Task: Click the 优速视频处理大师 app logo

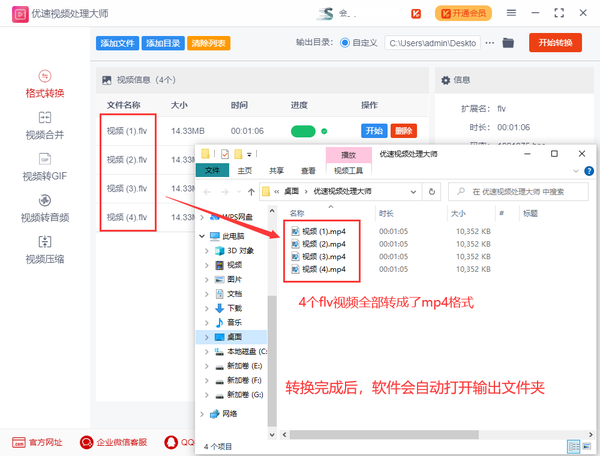Action: point(20,14)
